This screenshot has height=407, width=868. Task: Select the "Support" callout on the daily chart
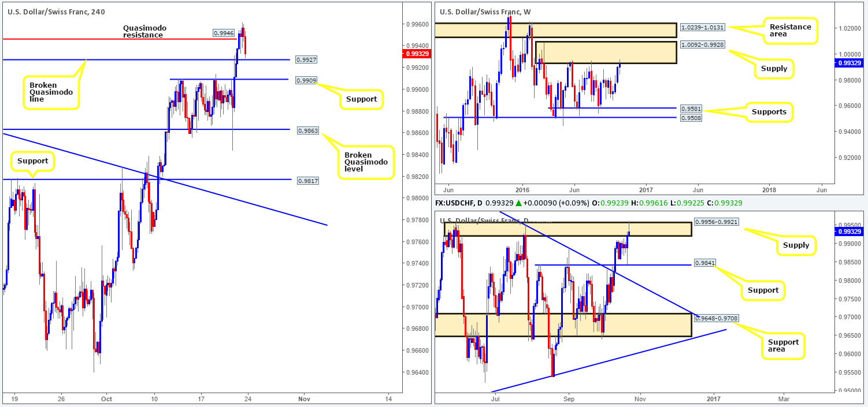click(x=763, y=290)
